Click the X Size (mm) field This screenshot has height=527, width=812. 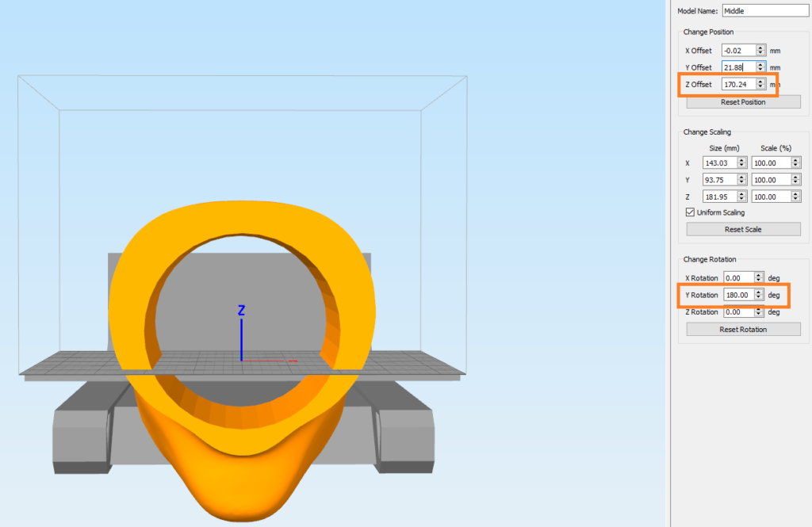click(x=720, y=163)
